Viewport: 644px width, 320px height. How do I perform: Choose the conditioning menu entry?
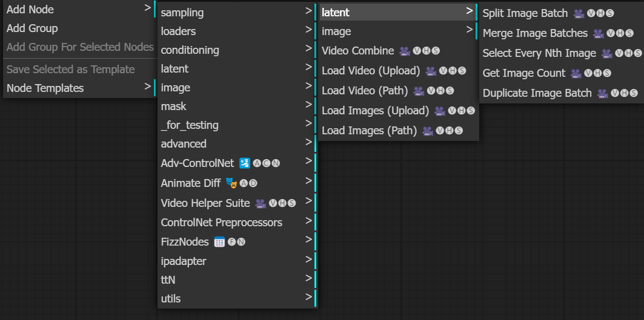[x=190, y=50]
